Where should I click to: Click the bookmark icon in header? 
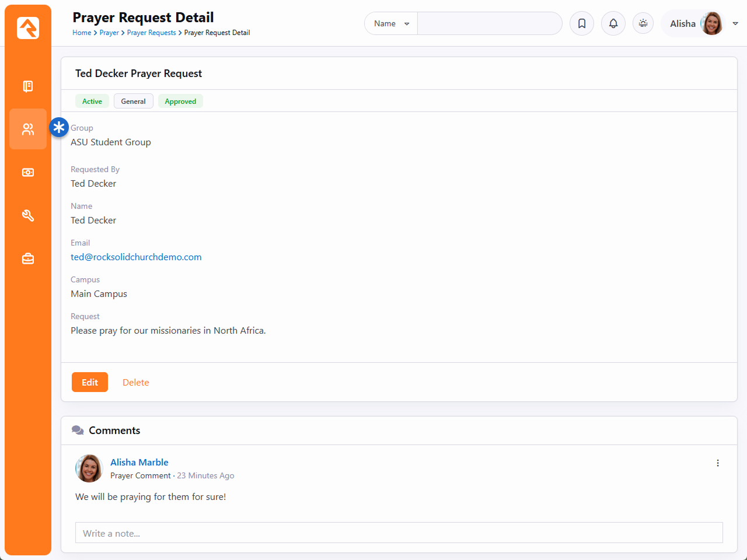[x=582, y=23]
